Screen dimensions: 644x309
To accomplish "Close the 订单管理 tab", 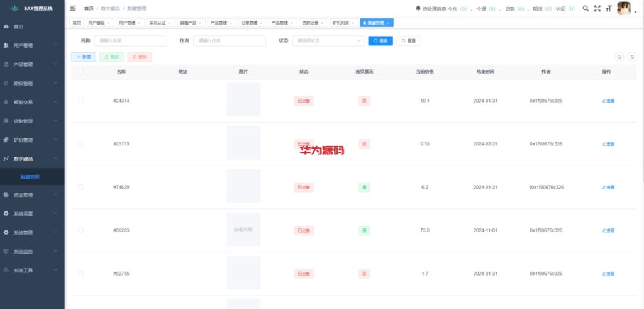I will click(261, 23).
